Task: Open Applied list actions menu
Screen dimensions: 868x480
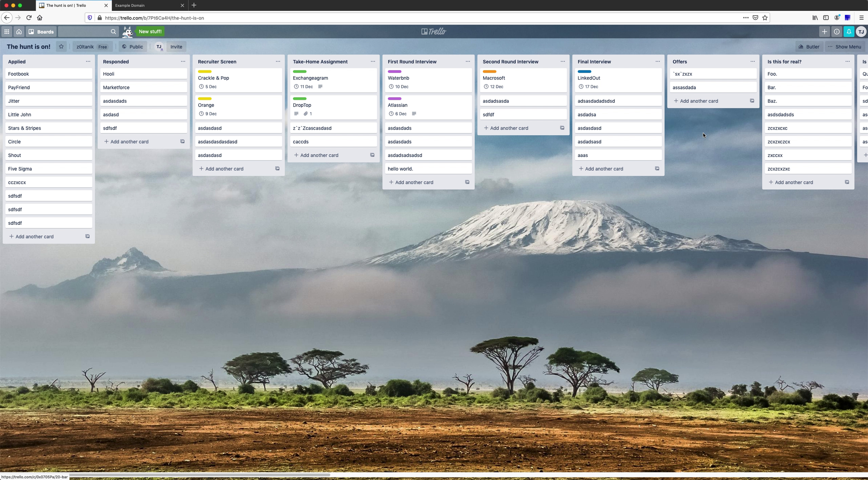Action: point(88,61)
